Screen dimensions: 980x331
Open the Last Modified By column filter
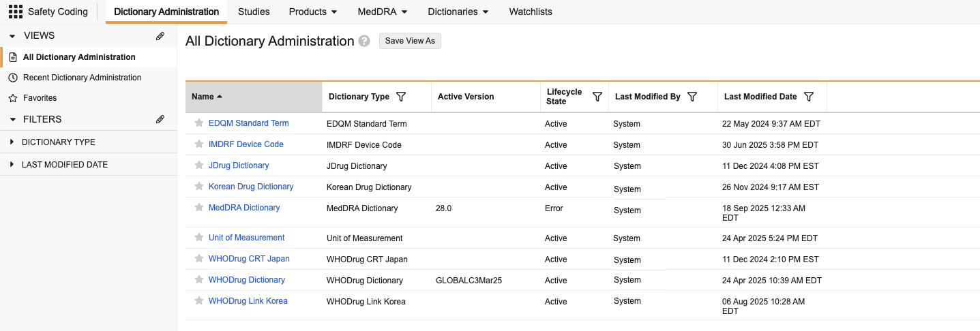point(692,97)
